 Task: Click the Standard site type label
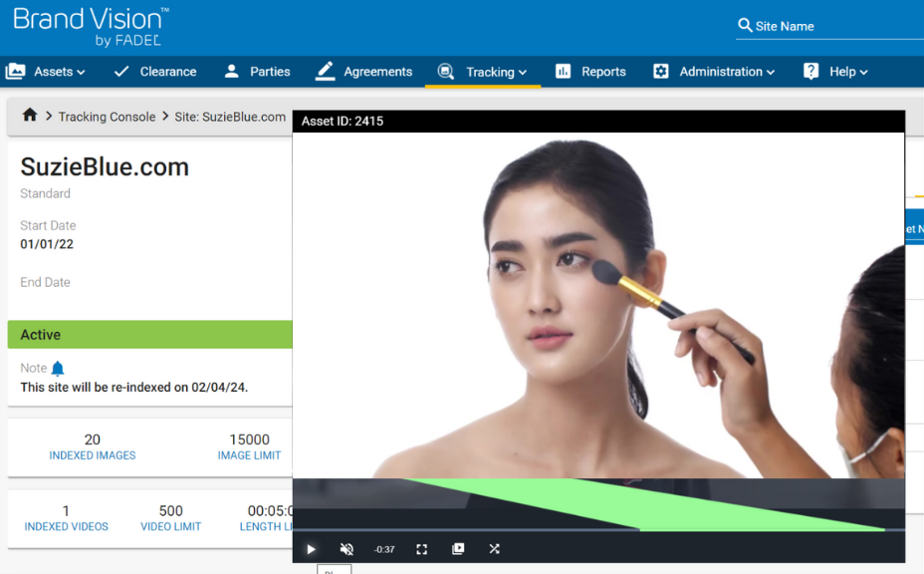[x=45, y=193]
